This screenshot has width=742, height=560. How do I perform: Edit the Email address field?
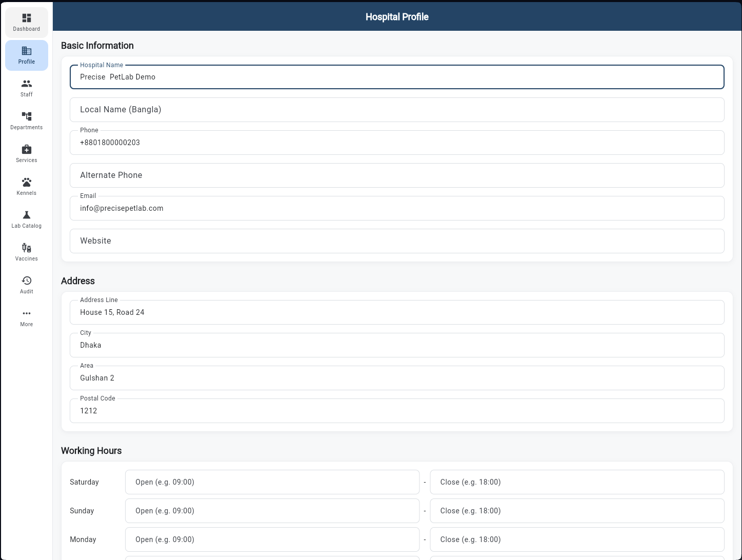(396, 208)
